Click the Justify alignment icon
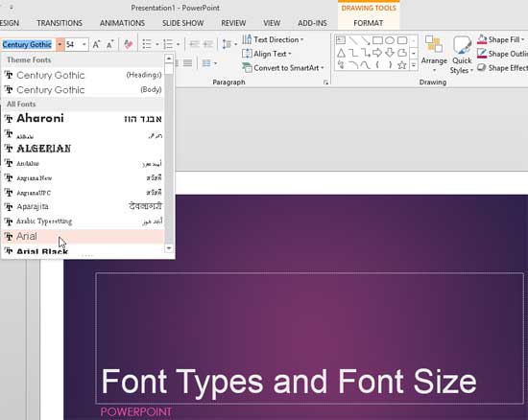The height and width of the screenshot is (420, 528). tap(187, 63)
